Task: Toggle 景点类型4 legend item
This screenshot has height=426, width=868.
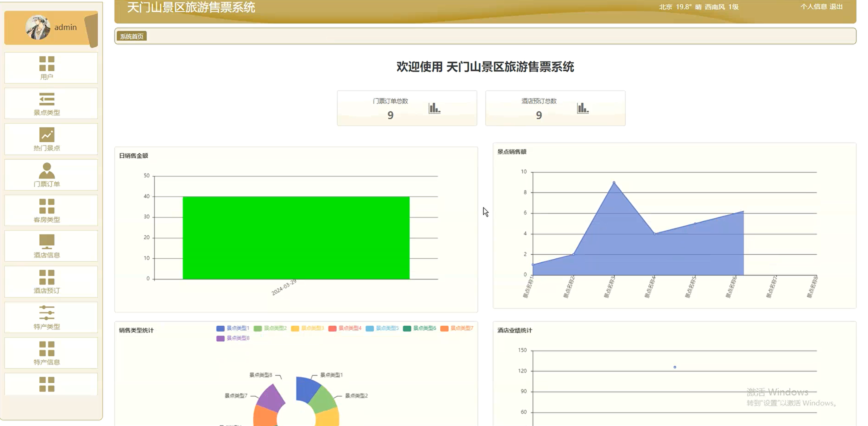Action: click(345, 328)
